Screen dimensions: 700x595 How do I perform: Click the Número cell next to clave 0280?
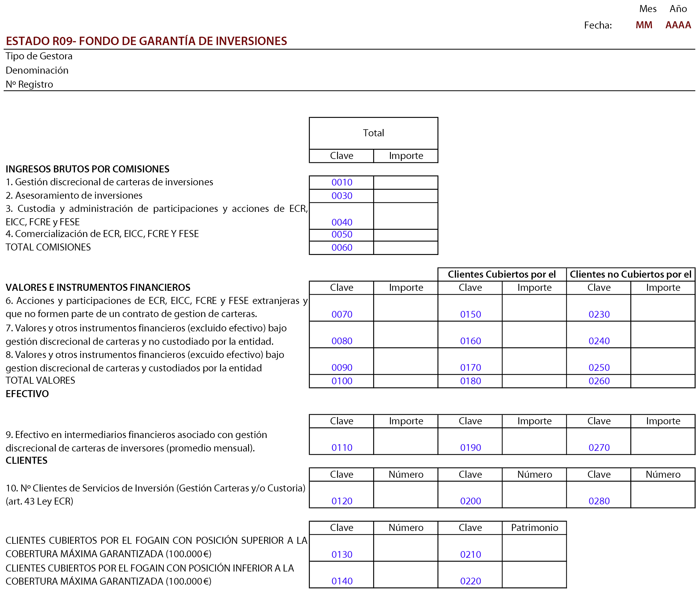663,495
